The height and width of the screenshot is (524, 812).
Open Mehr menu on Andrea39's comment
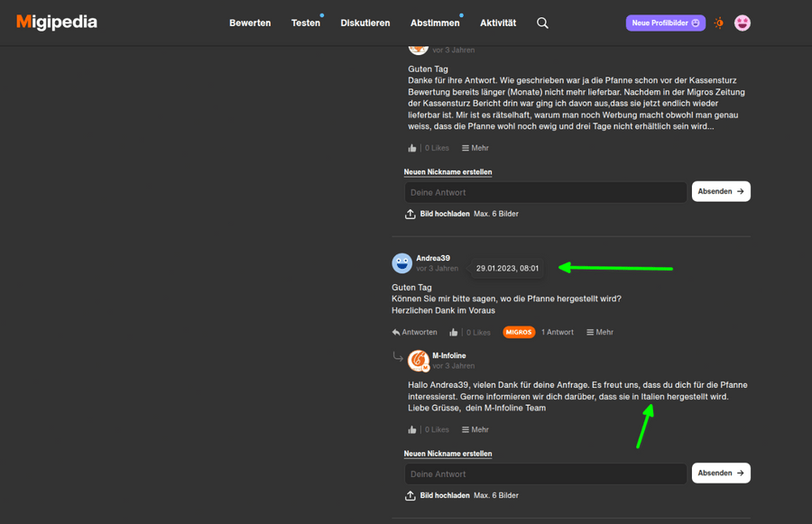pos(600,332)
